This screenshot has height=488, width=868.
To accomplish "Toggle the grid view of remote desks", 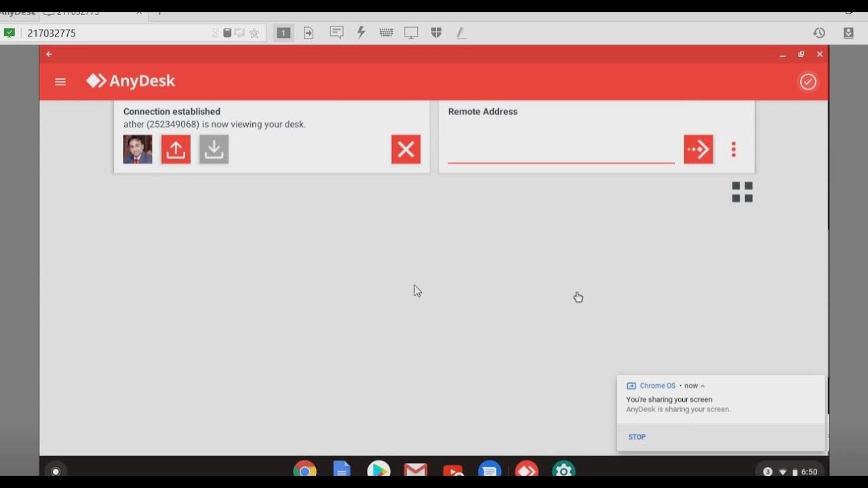I will coord(743,192).
